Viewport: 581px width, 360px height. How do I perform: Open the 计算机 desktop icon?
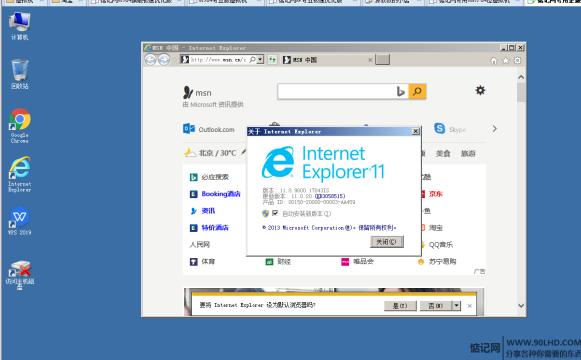19,26
